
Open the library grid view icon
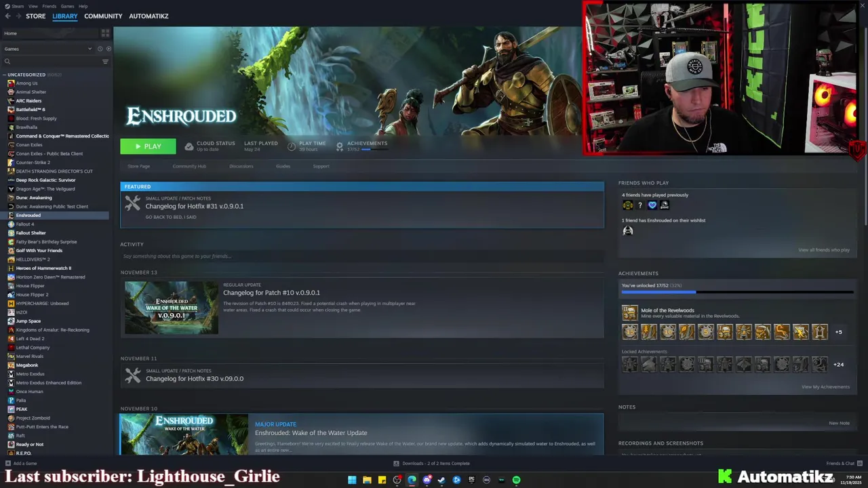[x=105, y=33]
